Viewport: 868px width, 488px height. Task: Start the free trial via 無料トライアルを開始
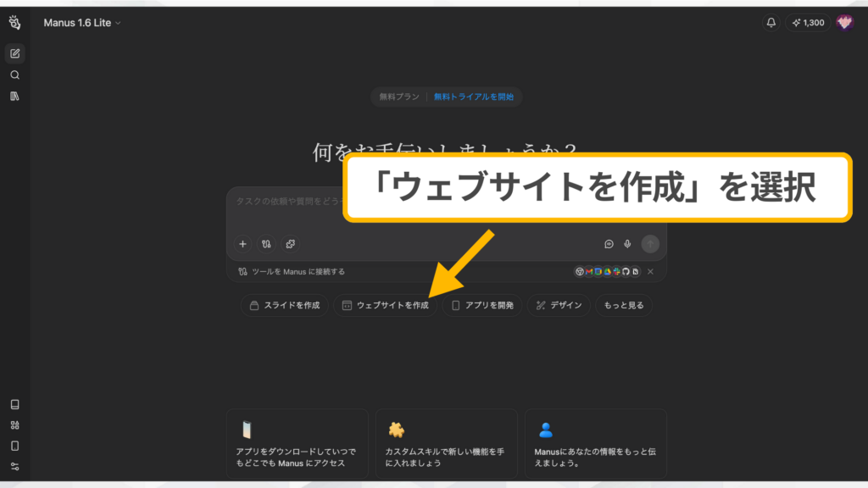click(476, 97)
